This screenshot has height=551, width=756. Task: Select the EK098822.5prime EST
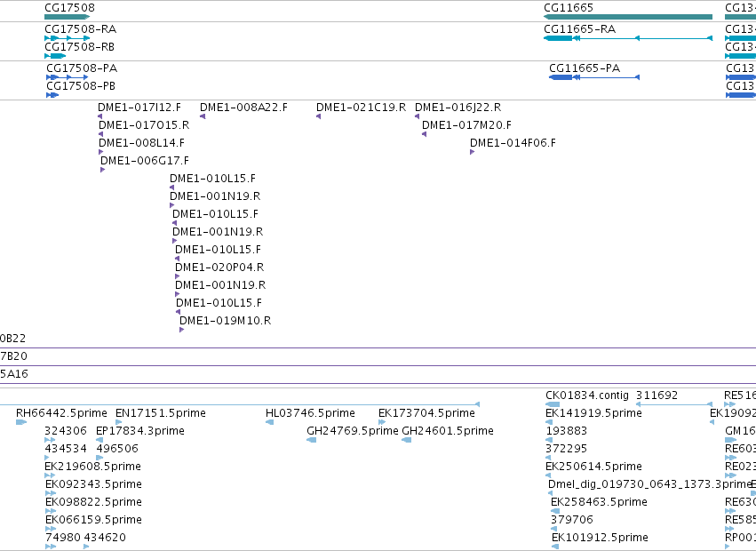click(93, 502)
